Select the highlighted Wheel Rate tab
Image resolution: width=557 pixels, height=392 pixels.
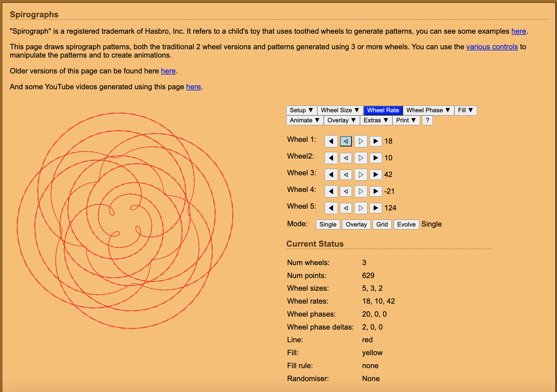tap(383, 111)
